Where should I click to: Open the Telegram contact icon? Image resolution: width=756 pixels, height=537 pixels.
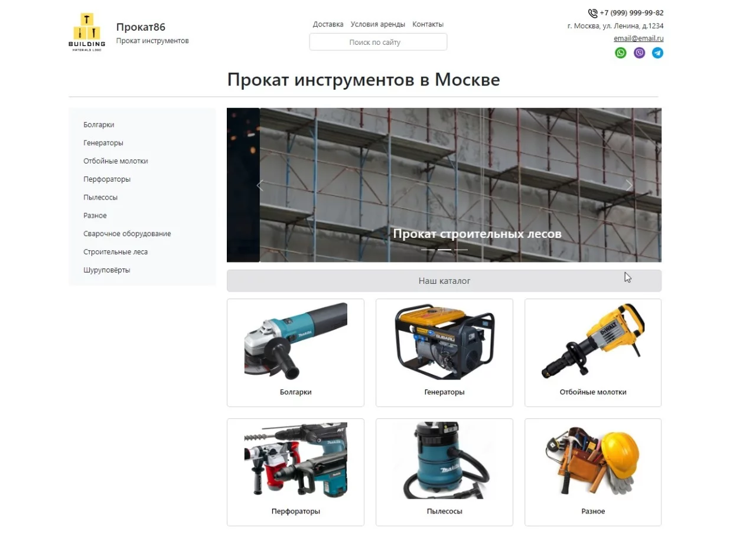(657, 53)
